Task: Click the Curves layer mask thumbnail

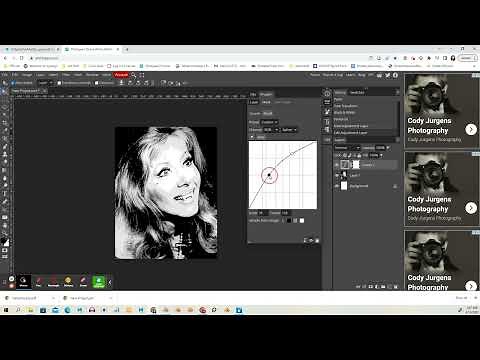Action: pos(356,165)
